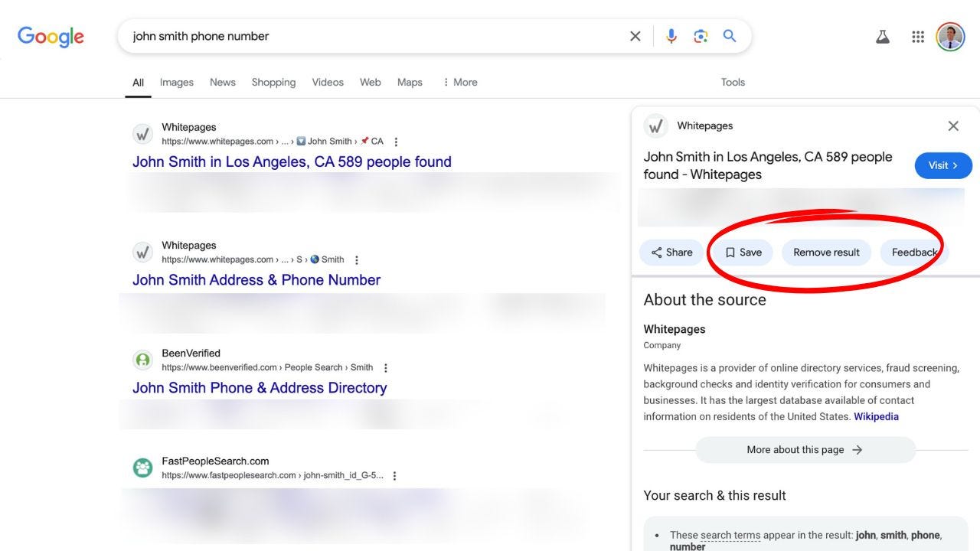The image size is (980, 551).
Task: Click More about this page button
Action: pos(805,450)
